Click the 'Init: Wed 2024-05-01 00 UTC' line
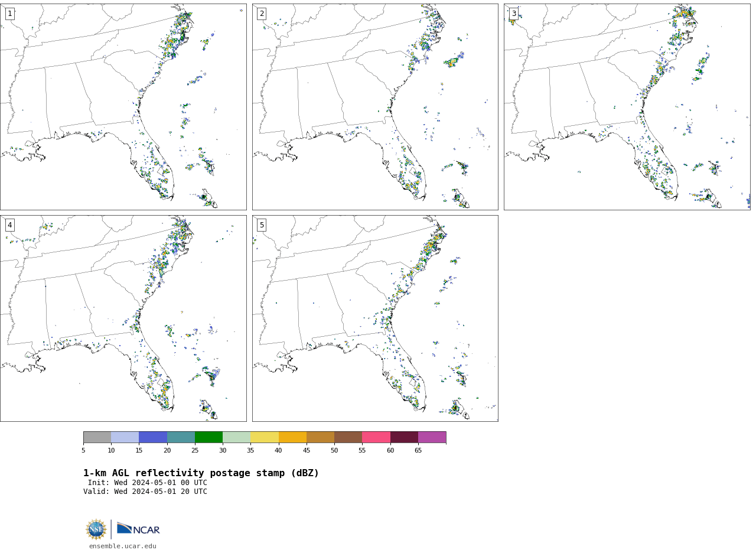 pos(148,483)
